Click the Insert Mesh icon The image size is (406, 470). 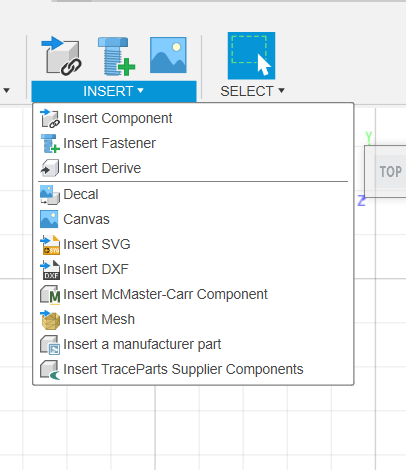(50, 320)
